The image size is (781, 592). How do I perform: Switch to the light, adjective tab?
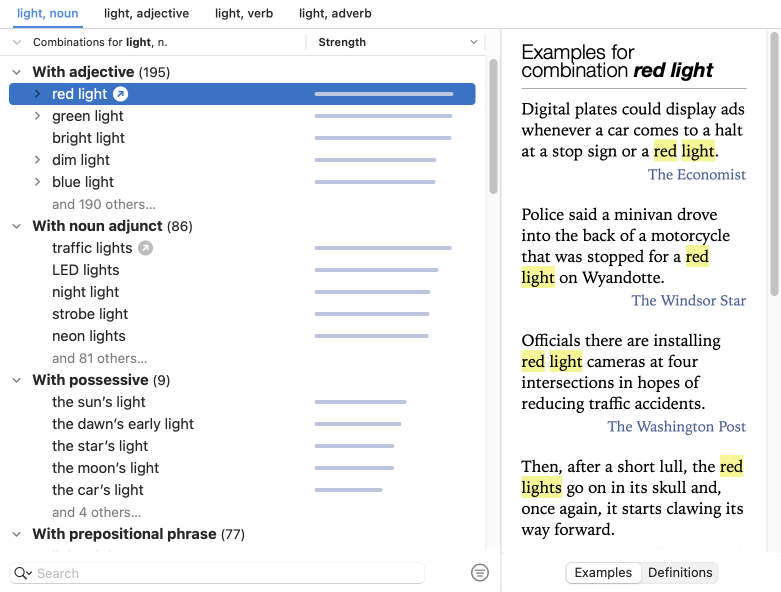click(x=148, y=13)
